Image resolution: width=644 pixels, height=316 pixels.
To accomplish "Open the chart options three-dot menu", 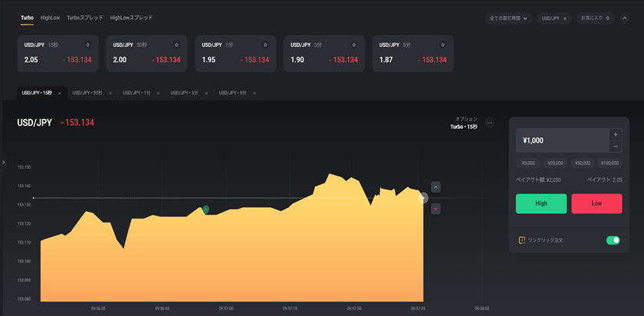I will click(490, 123).
